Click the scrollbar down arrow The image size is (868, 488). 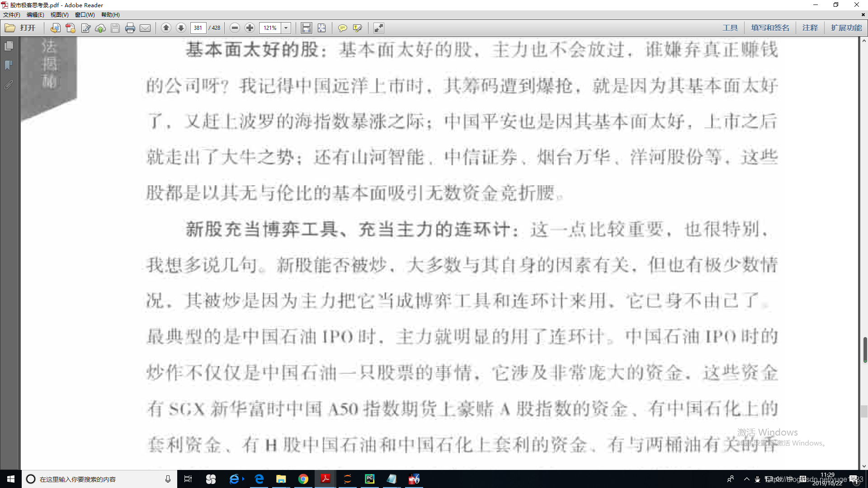(x=864, y=466)
